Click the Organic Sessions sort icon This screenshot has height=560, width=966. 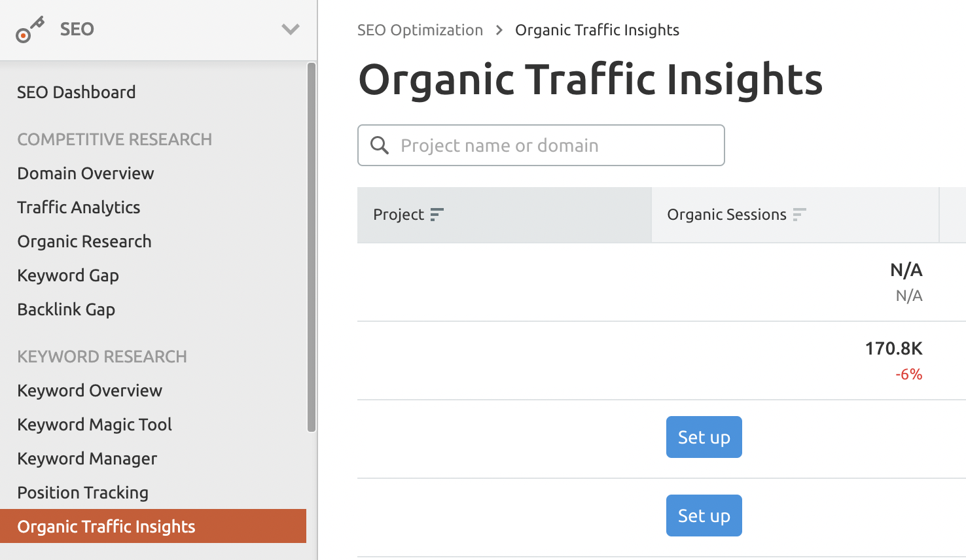tap(800, 214)
